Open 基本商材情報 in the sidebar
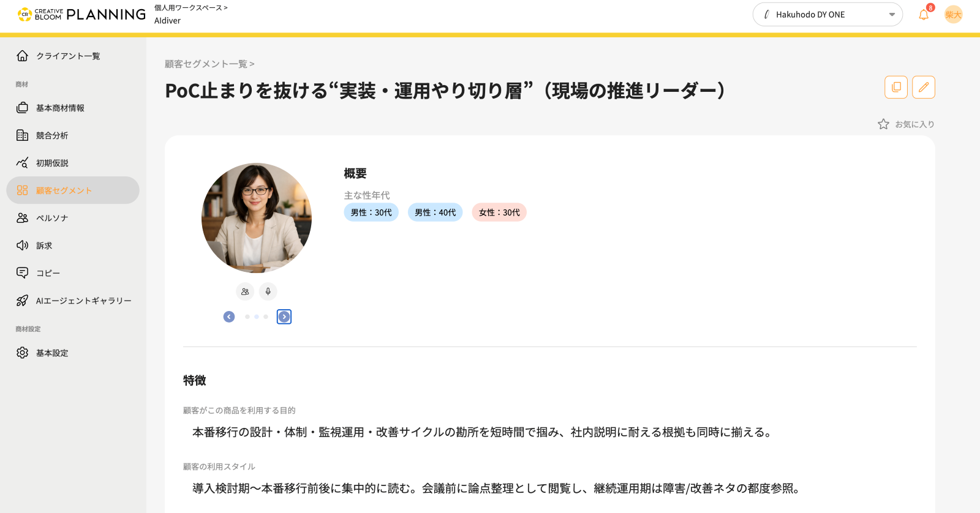 coord(60,108)
